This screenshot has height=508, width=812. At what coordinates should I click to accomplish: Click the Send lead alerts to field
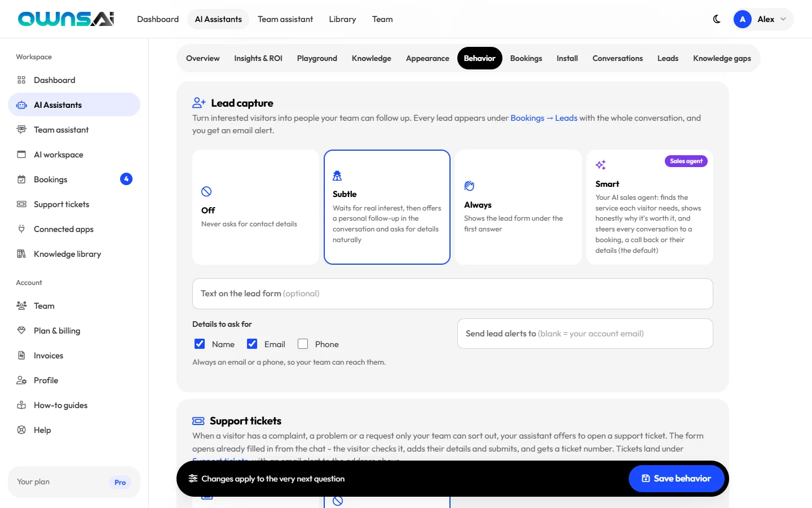[585, 334]
